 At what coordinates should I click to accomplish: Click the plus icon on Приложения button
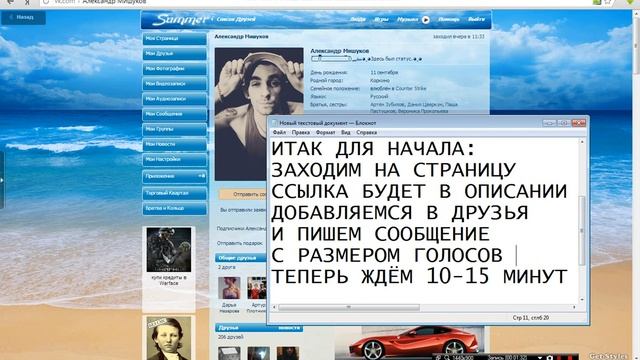click(x=201, y=176)
